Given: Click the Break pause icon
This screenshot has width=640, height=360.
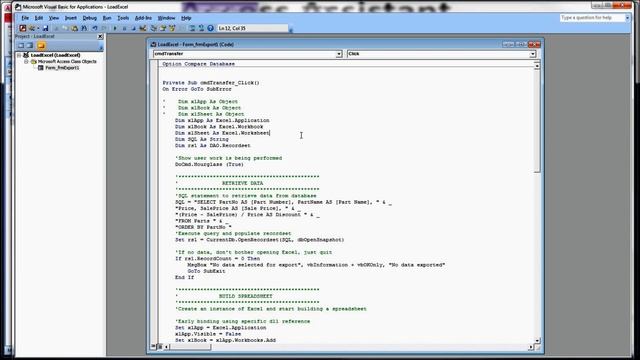Looking at the screenshot, I should [x=124, y=28].
